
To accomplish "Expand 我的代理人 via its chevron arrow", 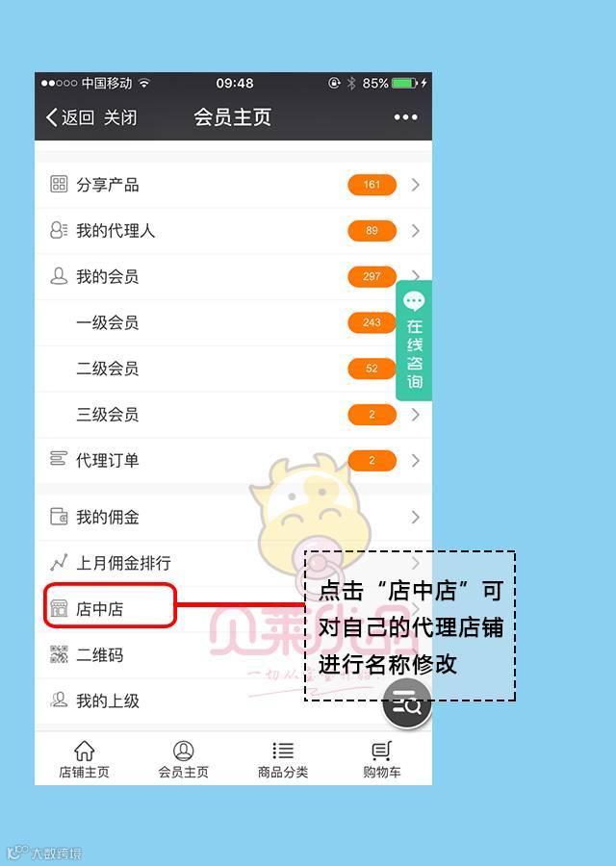I will coord(416,230).
